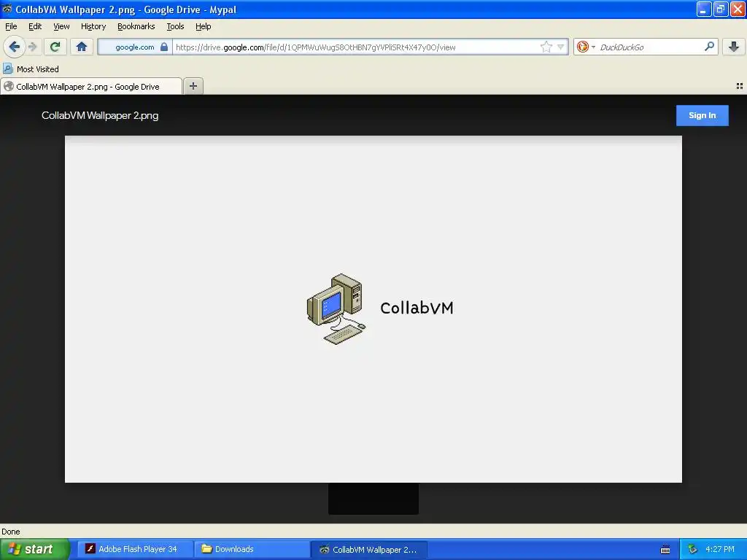Viewport: 747px width, 560px height.
Task: Open the DuckDuckGo search engine selector
Action: (x=586, y=47)
